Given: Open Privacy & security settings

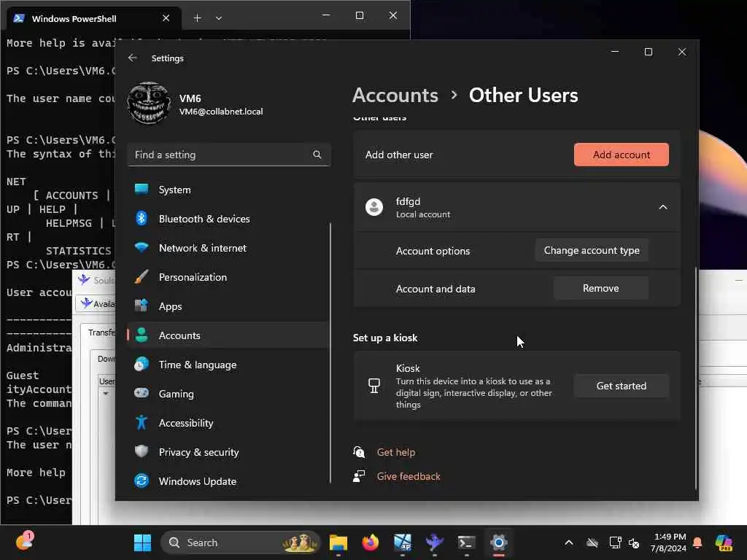Looking at the screenshot, I should tap(228, 452).
